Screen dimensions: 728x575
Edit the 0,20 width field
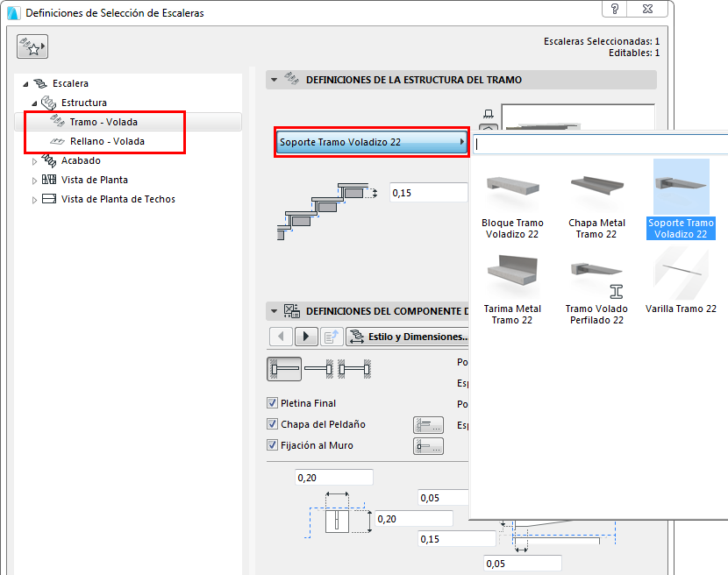coord(334,478)
